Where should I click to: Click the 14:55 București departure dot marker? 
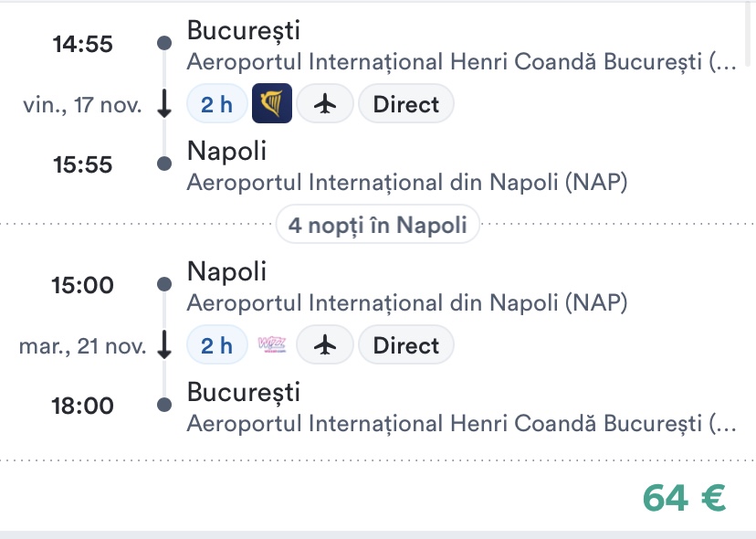point(164,43)
